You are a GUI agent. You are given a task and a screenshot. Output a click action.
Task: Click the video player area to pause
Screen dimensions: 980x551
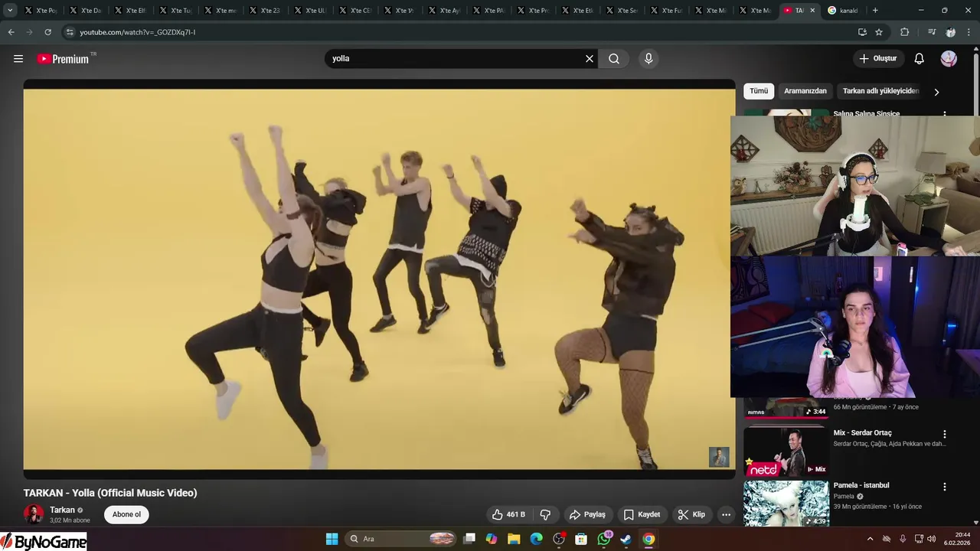click(x=379, y=279)
